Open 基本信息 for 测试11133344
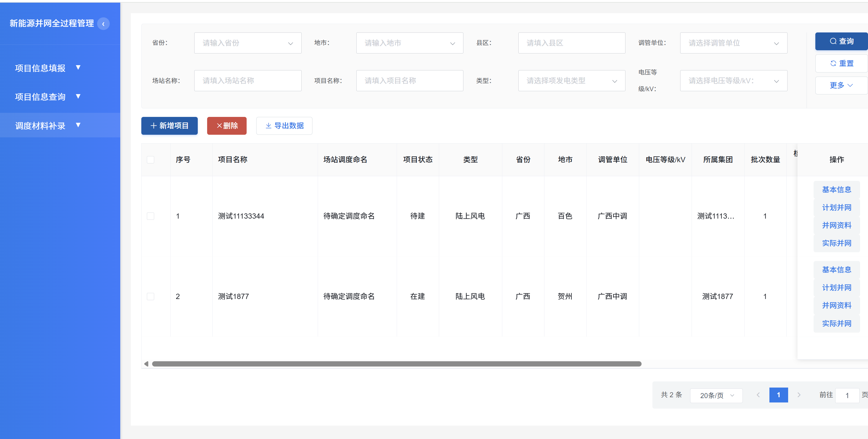The height and width of the screenshot is (439, 868). tap(837, 190)
